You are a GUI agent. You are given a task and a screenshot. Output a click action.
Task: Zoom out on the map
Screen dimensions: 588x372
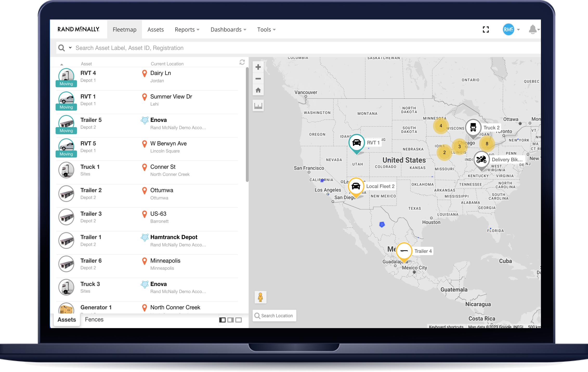(258, 78)
